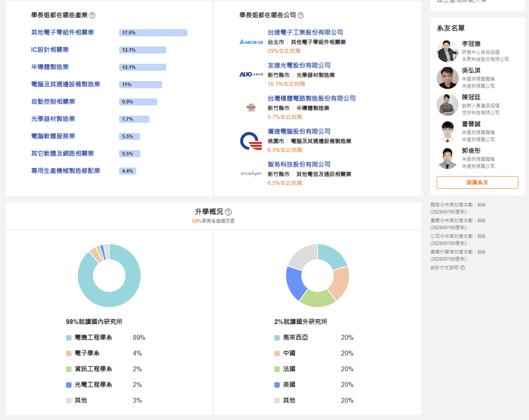Open 智易科技股份有限公司 link

[x=299, y=165]
